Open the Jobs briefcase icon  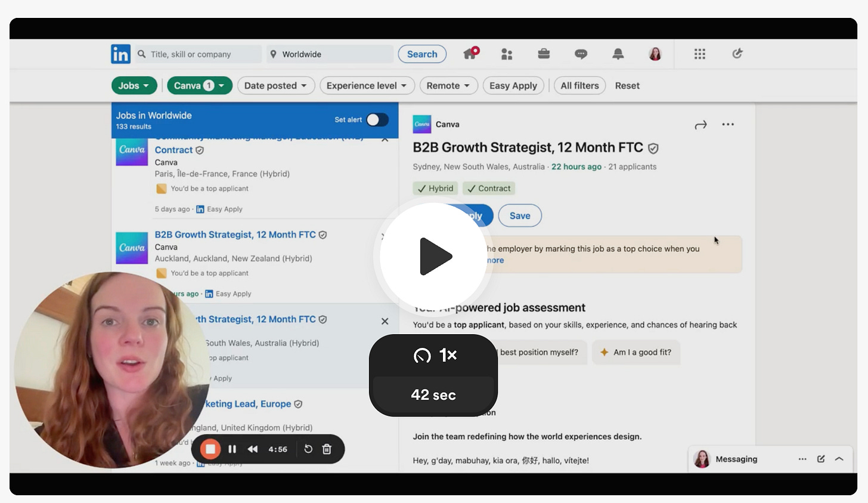tap(544, 54)
